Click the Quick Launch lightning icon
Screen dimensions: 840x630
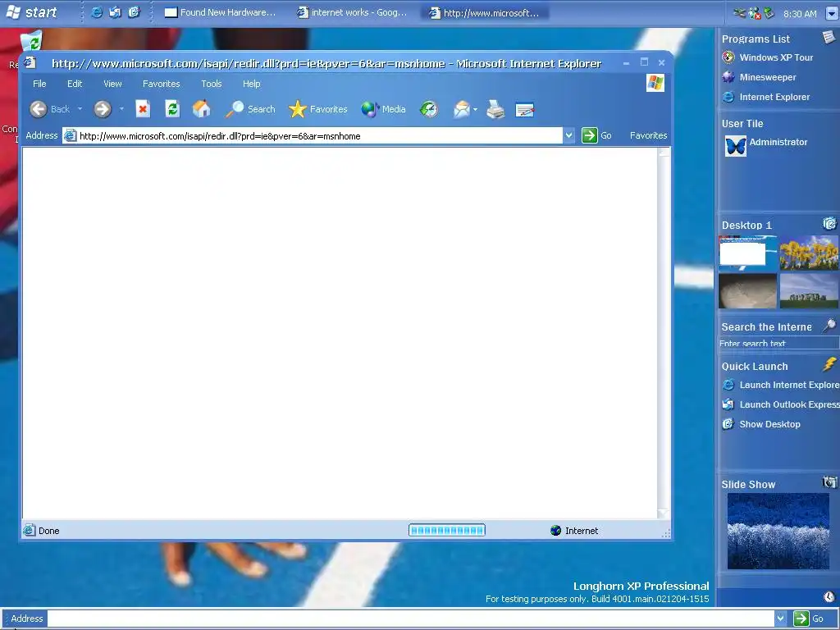829,364
